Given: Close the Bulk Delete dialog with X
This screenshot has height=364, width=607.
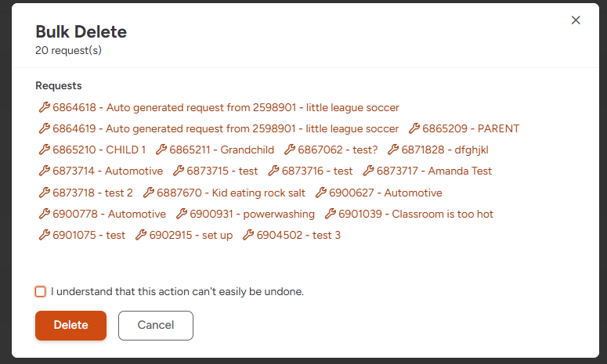Looking at the screenshot, I should point(576,20).
